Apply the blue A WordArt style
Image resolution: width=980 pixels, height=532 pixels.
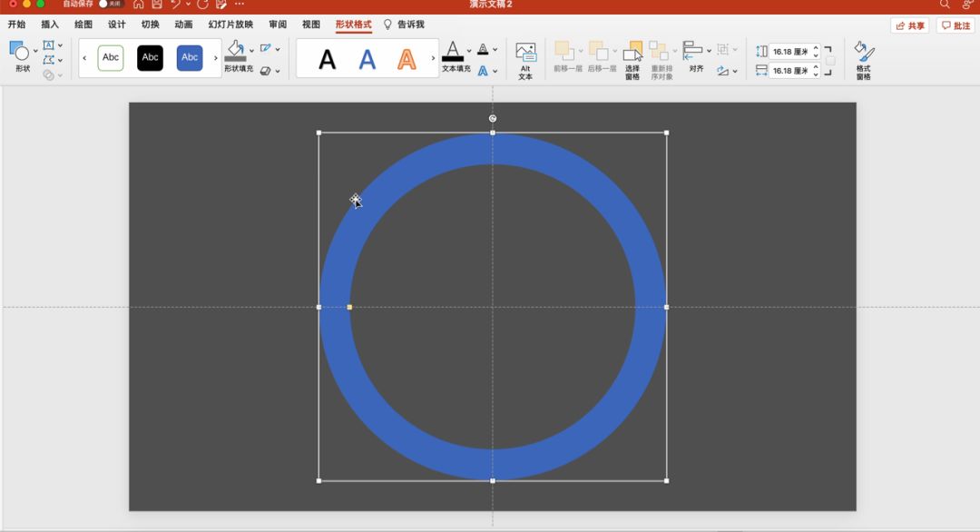pos(367,59)
